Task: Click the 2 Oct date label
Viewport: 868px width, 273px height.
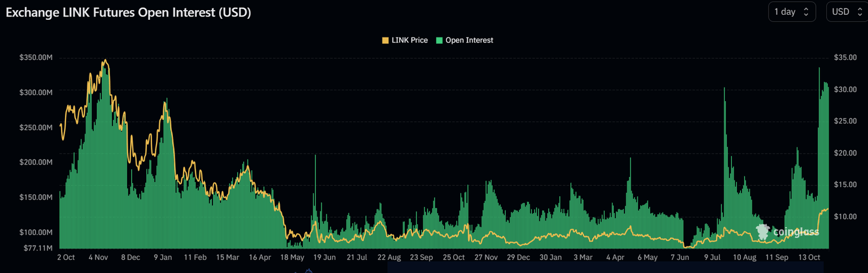Action: point(66,257)
